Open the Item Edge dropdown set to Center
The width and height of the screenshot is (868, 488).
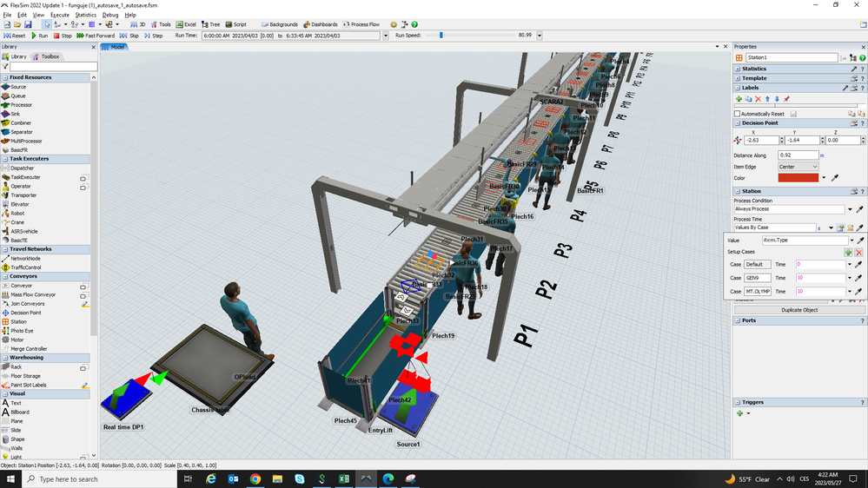coord(798,167)
